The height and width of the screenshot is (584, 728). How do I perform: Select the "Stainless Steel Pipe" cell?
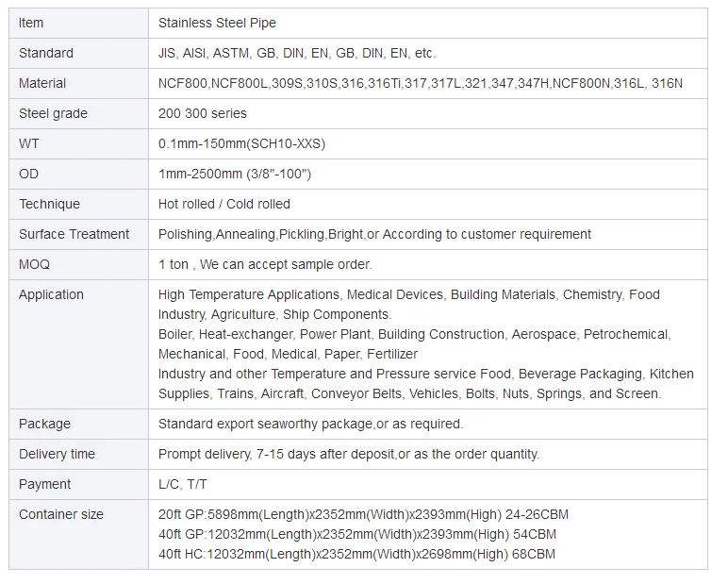click(217, 23)
